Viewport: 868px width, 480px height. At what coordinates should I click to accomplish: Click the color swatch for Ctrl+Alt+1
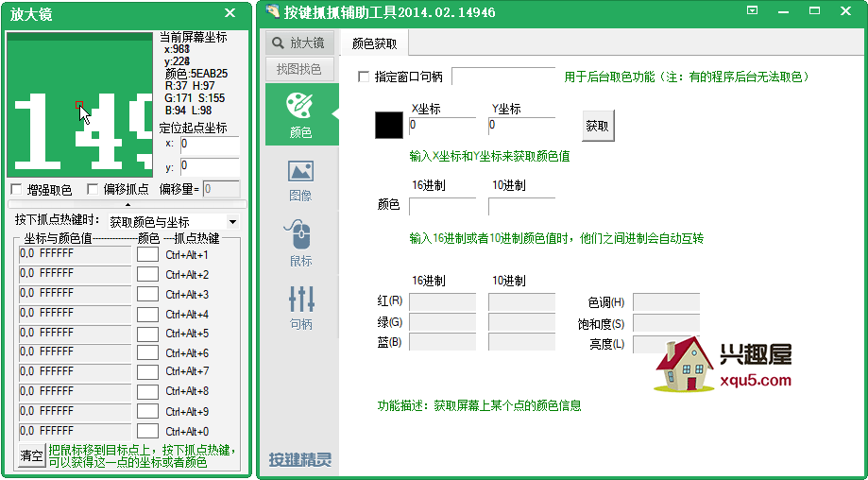tap(147, 255)
